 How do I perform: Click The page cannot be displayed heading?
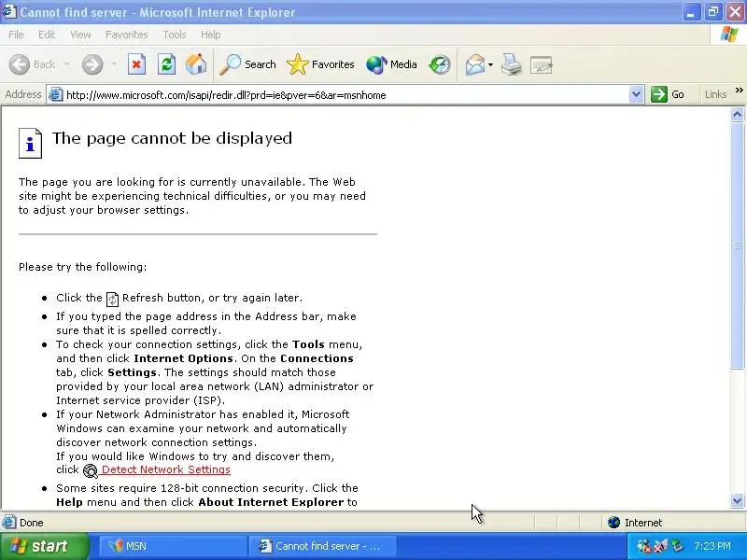[172, 138]
